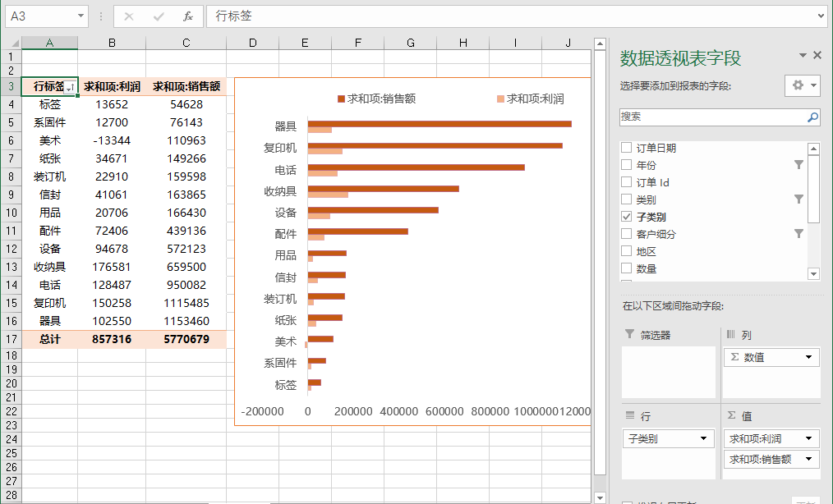Viewport: 833px width, 504px height.
Task: Select column B header
Action: (112, 43)
